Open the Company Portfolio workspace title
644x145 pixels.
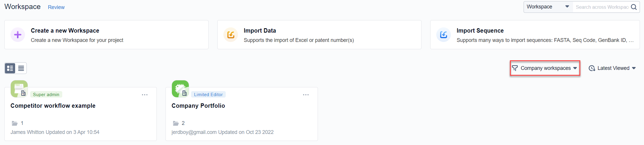pos(198,106)
